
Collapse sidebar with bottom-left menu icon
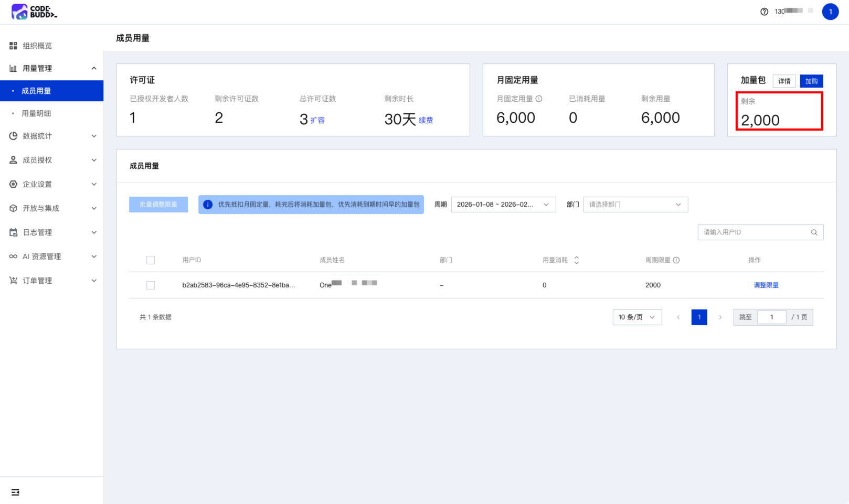point(15,492)
